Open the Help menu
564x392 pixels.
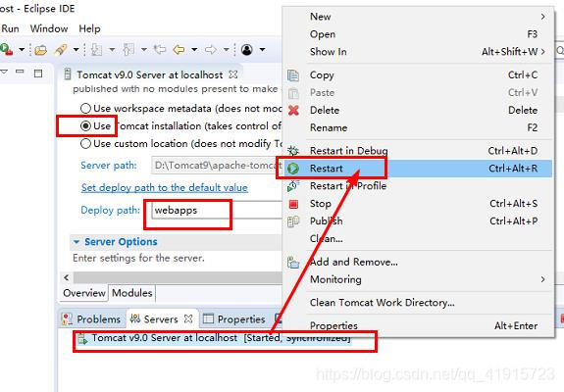tap(89, 28)
